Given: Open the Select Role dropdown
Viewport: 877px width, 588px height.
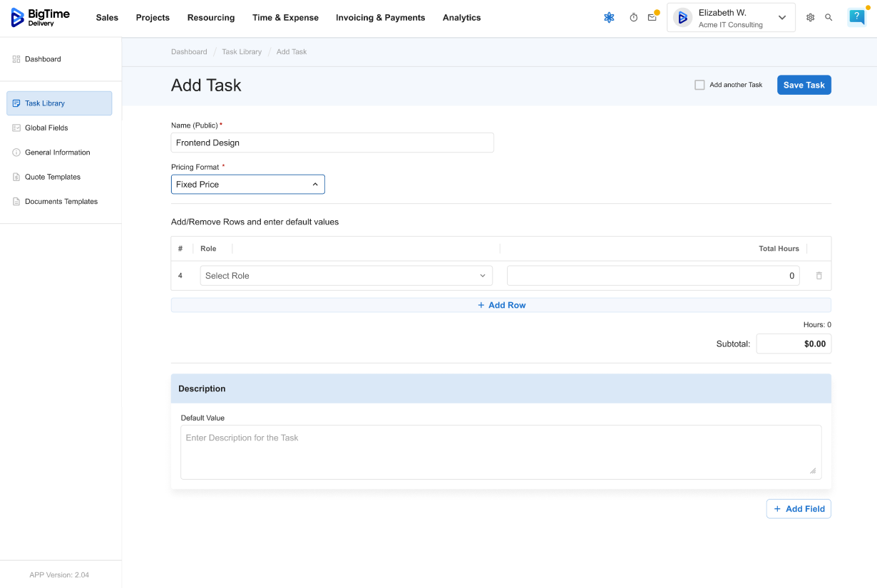Looking at the screenshot, I should (x=346, y=276).
